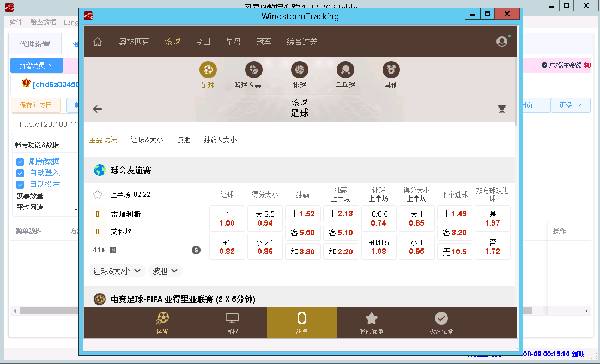Bet on 和 3.80 draw

tap(302, 251)
